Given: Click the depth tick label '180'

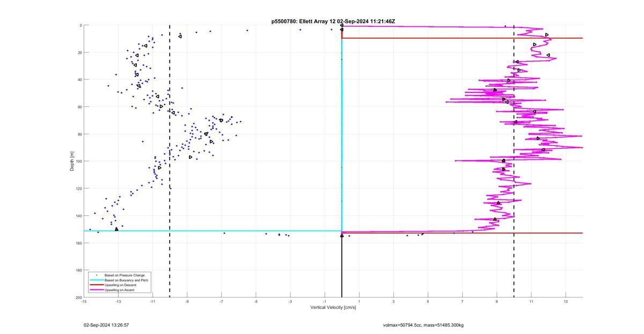Looking at the screenshot, I should pos(78,270).
